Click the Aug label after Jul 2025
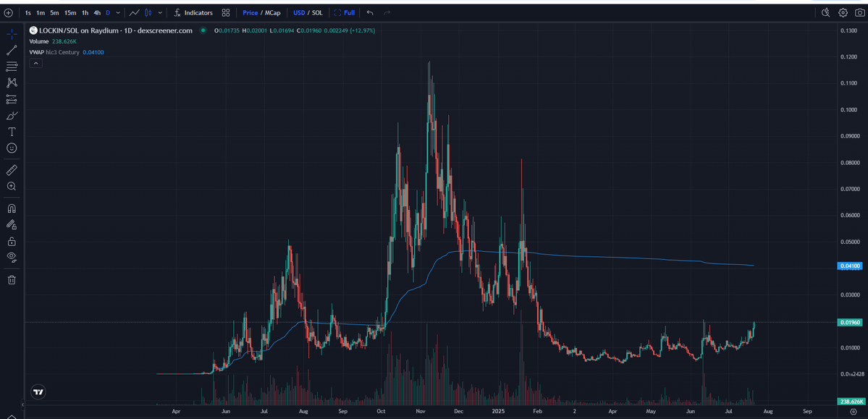Image resolution: width=868 pixels, height=419 pixels. 767,412
